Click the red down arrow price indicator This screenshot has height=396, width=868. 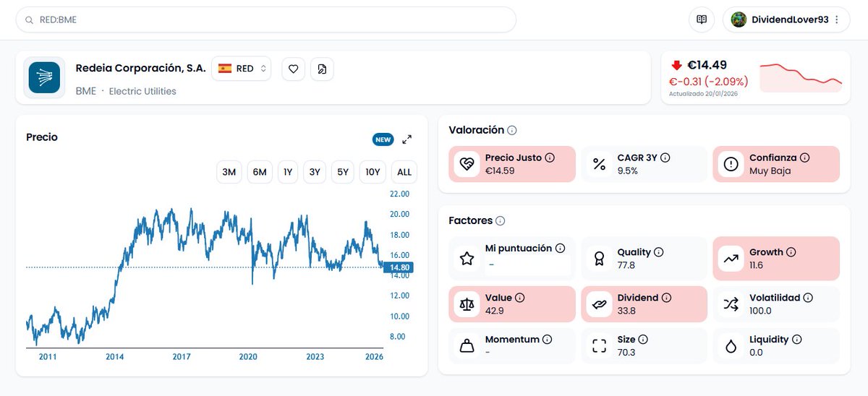(676, 65)
